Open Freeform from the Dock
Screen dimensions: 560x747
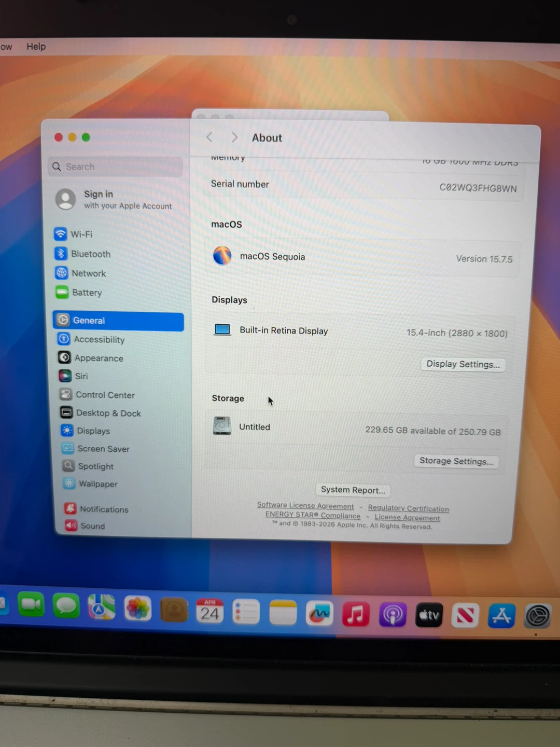319,614
